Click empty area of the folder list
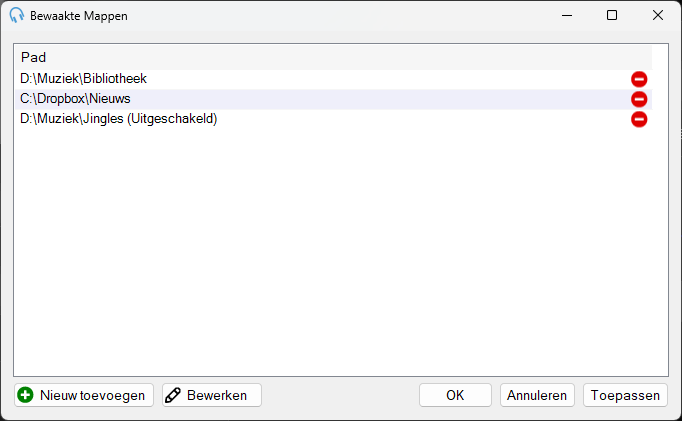This screenshot has width=682, height=421. [334, 252]
